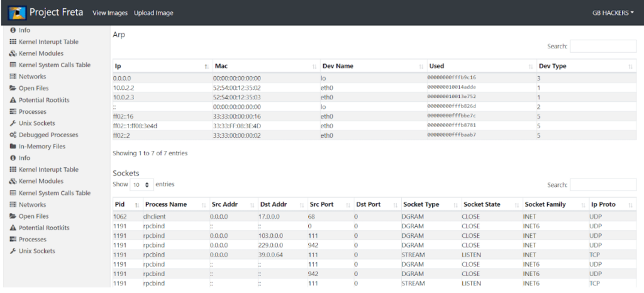Click the Project Freta logo icon
This screenshot has height=293, width=644.
(17, 13)
